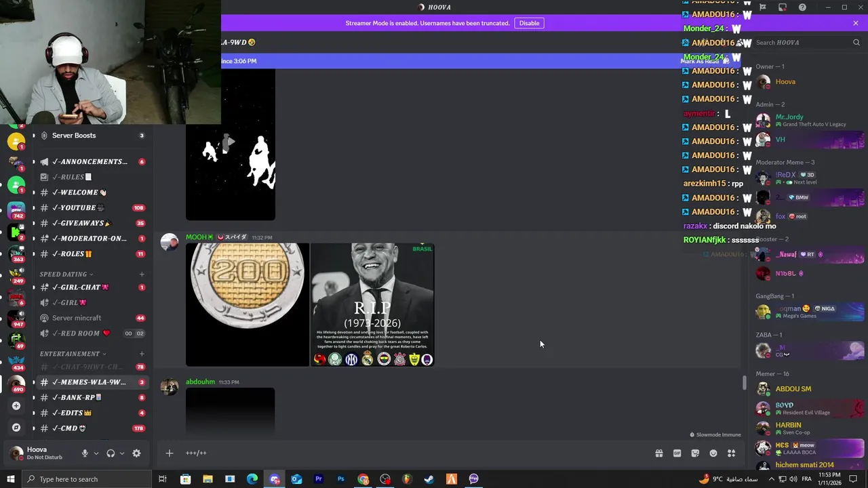Deafen audio with the headphones icon

coord(111,453)
